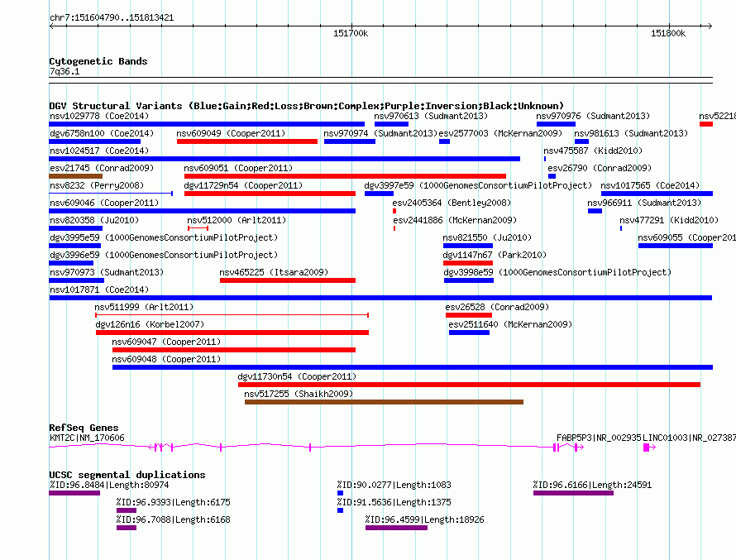Click dgv11730n54 (Cooper2011) label
Viewport: 736px width, 560px height.
(297, 376)
